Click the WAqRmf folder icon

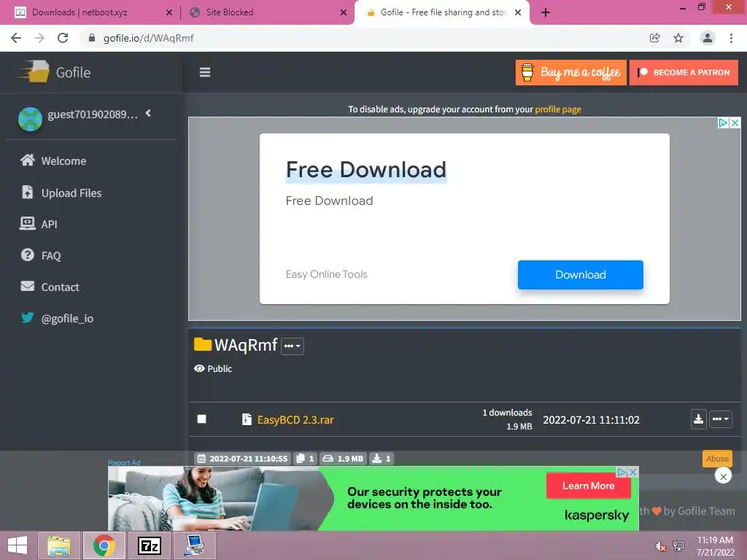pyautogui.click(x=203, y=344)
